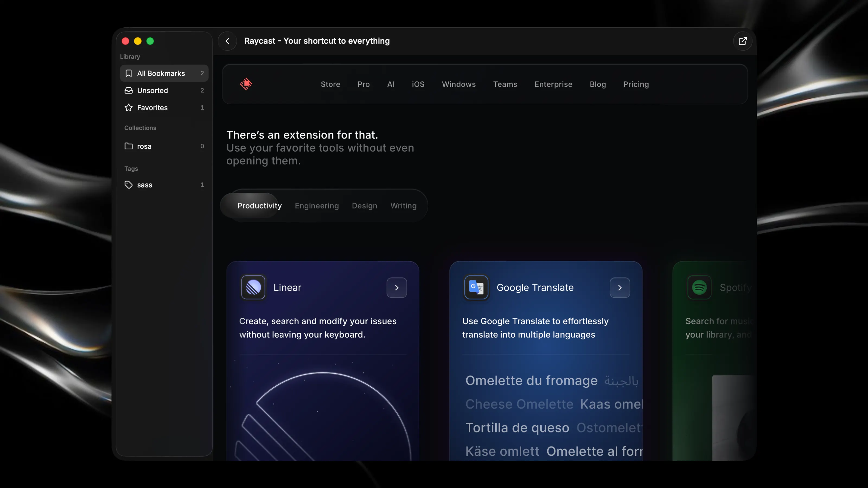Switch to the Productivity tab
Viewport: 868px width, 488px height.
pyautogui.click(x=260, y=206)
